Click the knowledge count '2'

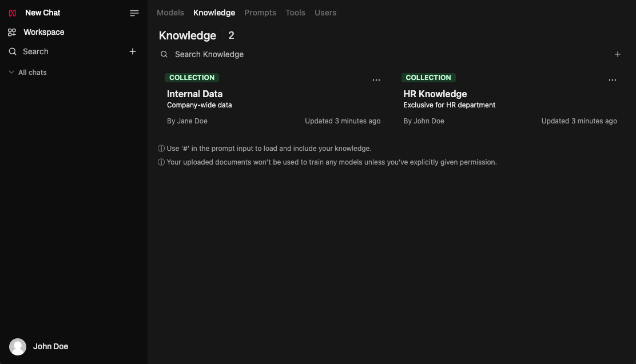pos(231,35)
